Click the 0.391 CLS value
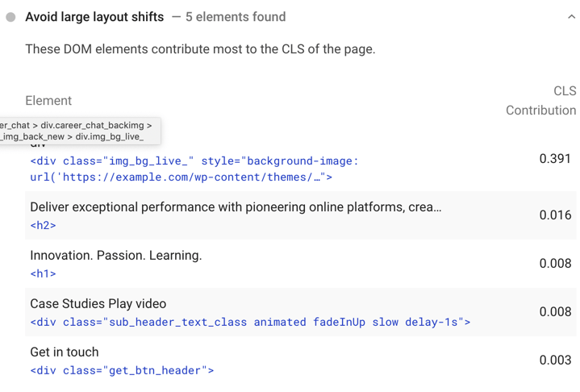The width and height of the screenshot is (580, 392). click(x=555, y=158)
